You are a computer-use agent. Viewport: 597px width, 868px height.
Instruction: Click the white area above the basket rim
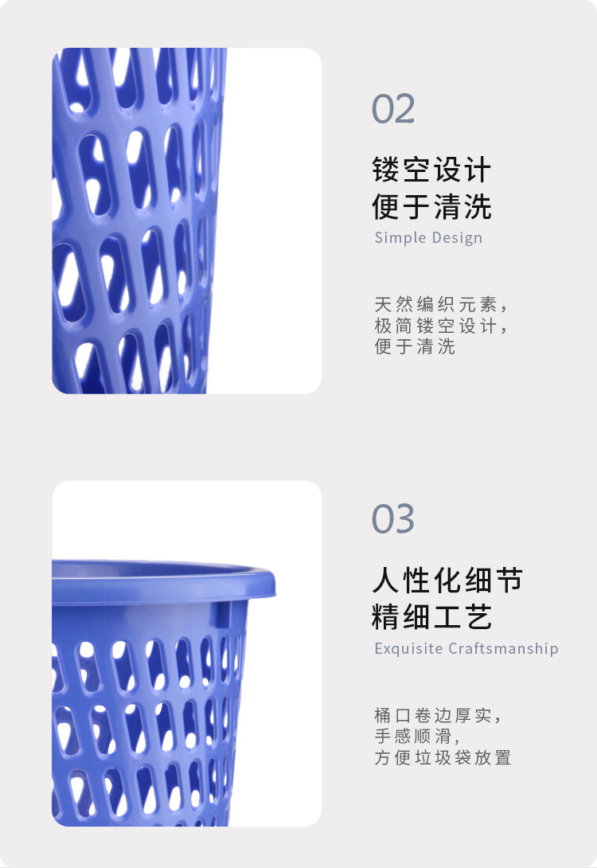(x=186, y=520)
